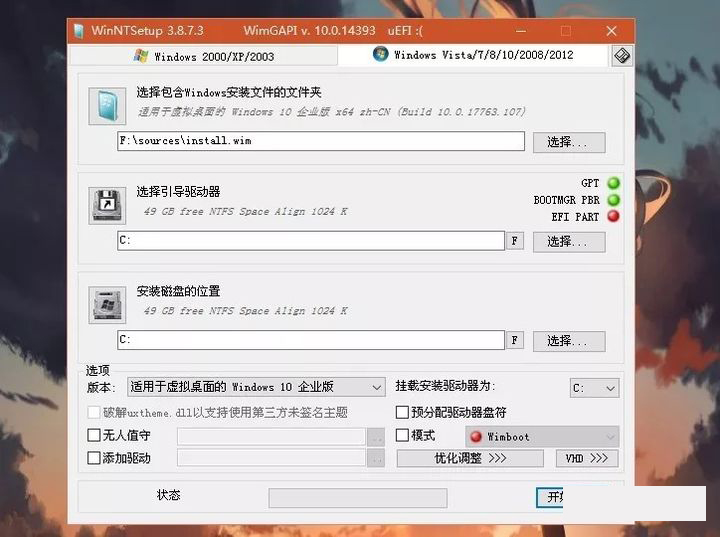The image size is (720, 537).
Task: Open the 版本 Windows edition dropdown
Action: [256, 387]
